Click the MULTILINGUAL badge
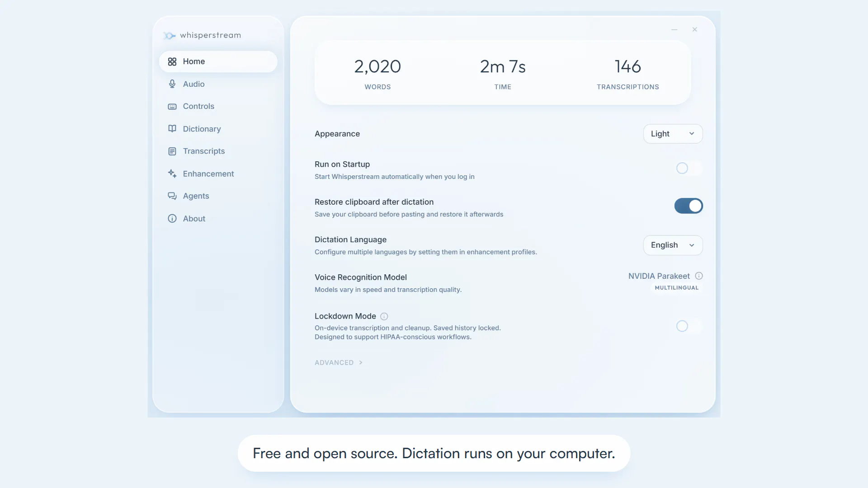The height and width of the screenshot is (488, 868). [676, 288]
